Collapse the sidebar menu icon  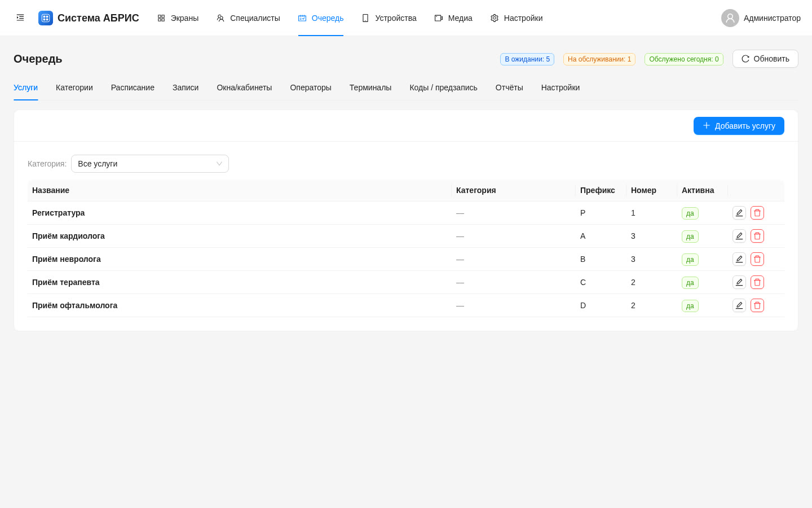[x=20, y=18]
